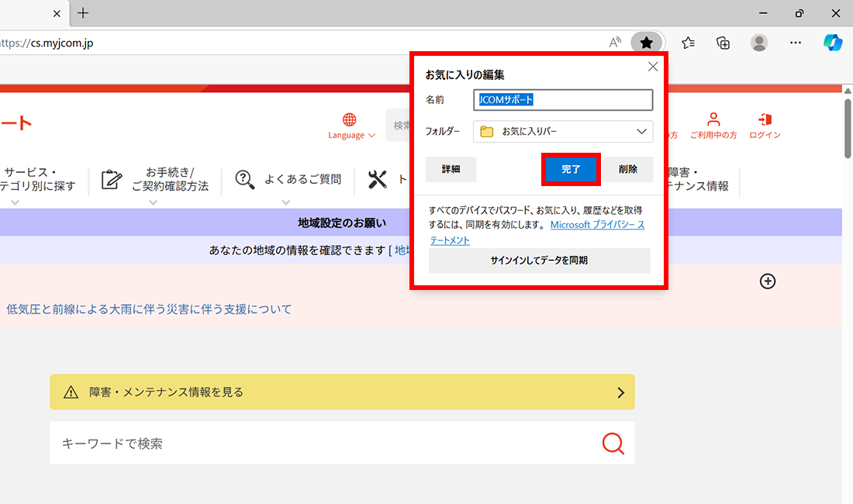Open the サービス・カテゴリ別に探す menu
Image resolution: width=853 pixels, height=504 pixels.
tap(38, 179)
